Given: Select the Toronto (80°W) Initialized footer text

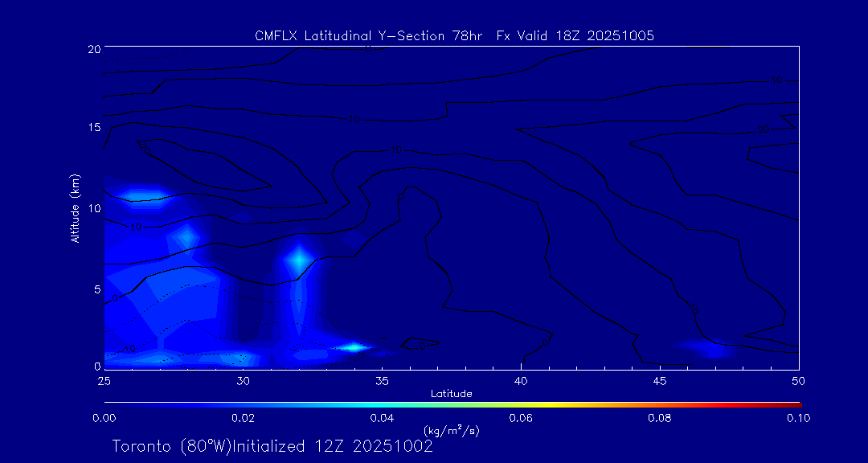Looking at the screenshot, I should (272, 446).
